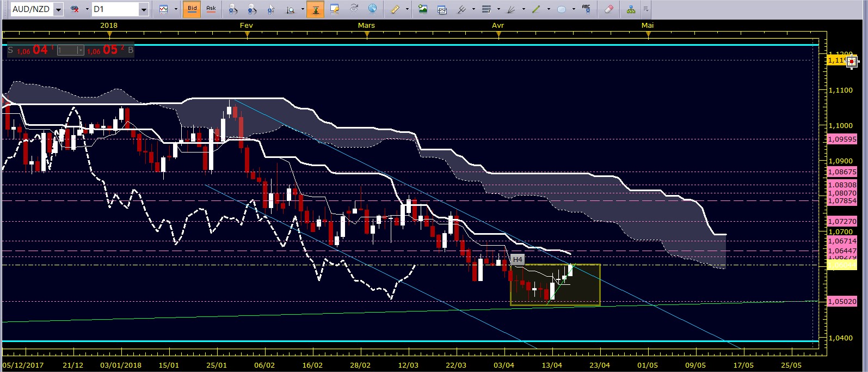Click the Sell price 1,06 04 button
Viewport: 868px width, 372px height.
(x=30, y=50)
